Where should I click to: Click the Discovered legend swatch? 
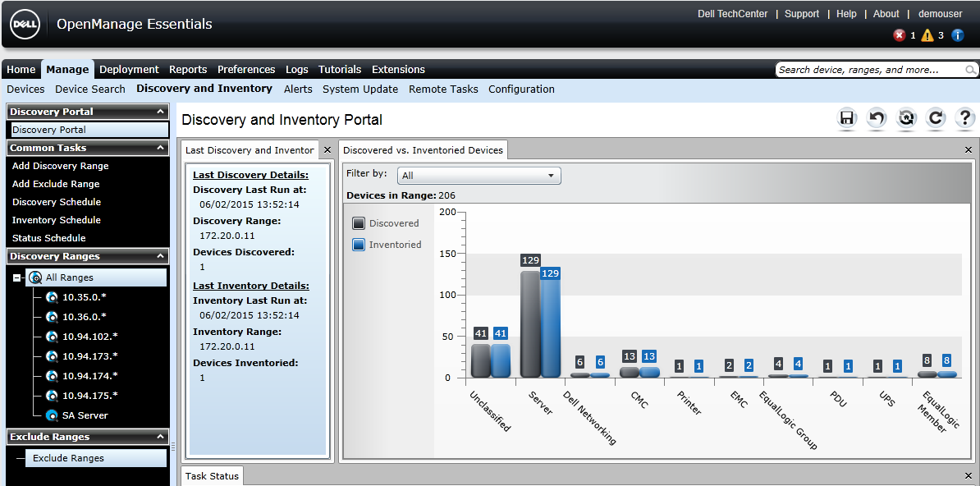pos(359,223)
